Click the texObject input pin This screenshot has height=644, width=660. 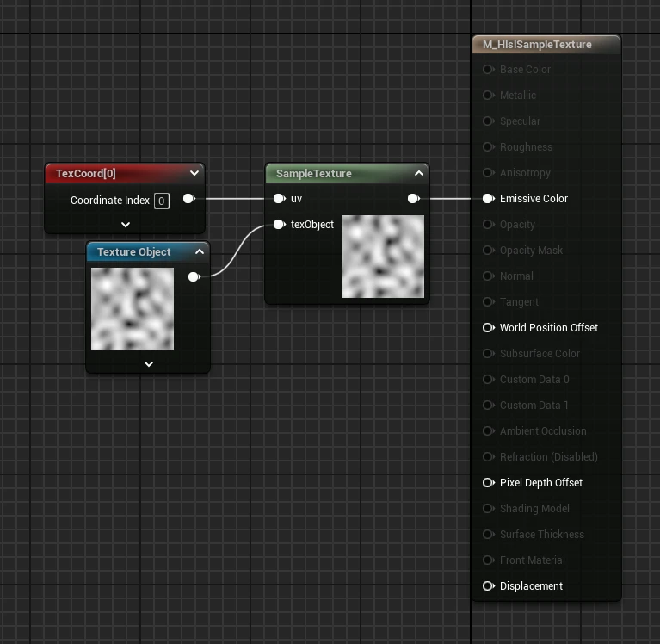pos(279,225)
